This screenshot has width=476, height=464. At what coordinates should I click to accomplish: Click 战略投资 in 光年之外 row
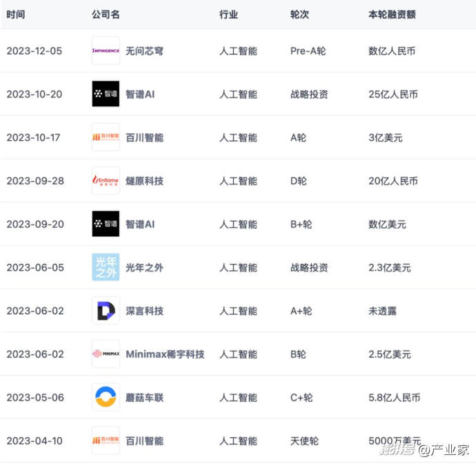(309, 268)
